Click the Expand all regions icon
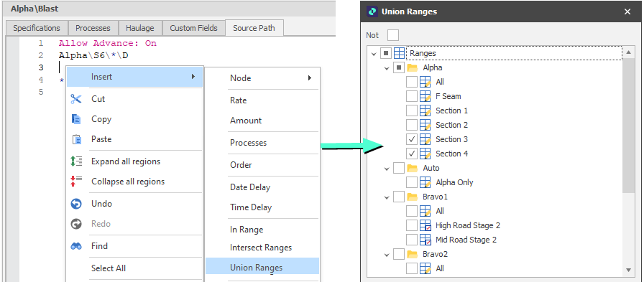Image resolution: width=644 pixels, height=282 pixels. pos(76,161)
